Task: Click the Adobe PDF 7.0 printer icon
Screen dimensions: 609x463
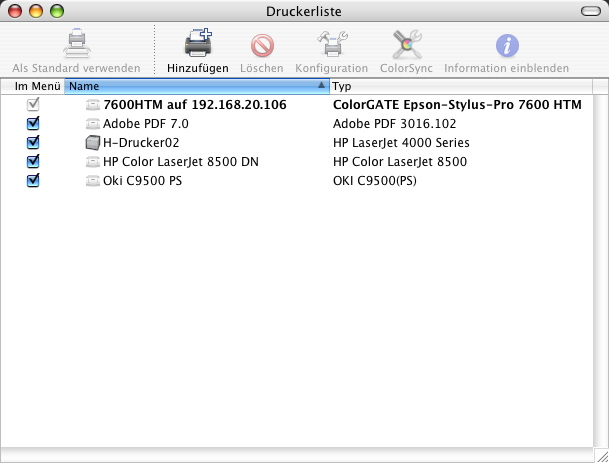Action: [x=93, y=124]
